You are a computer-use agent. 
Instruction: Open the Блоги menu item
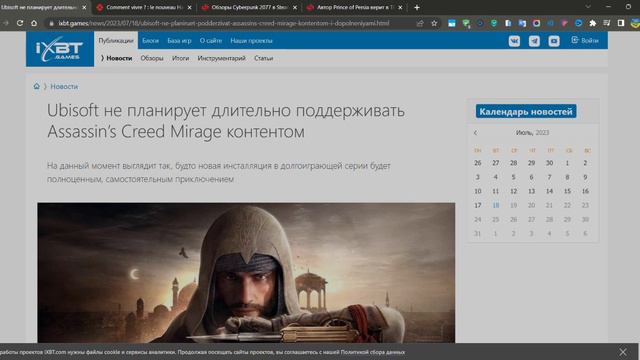(x=150, y=40)
